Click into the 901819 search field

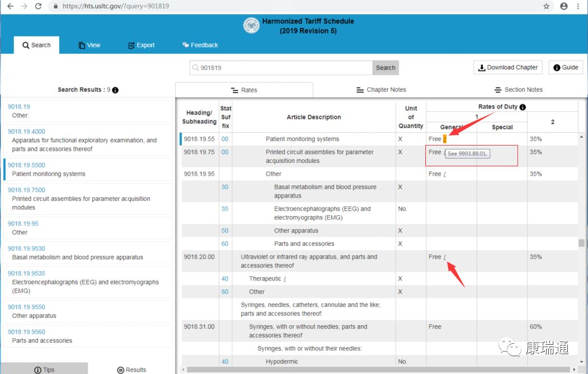tap(281, 68)
